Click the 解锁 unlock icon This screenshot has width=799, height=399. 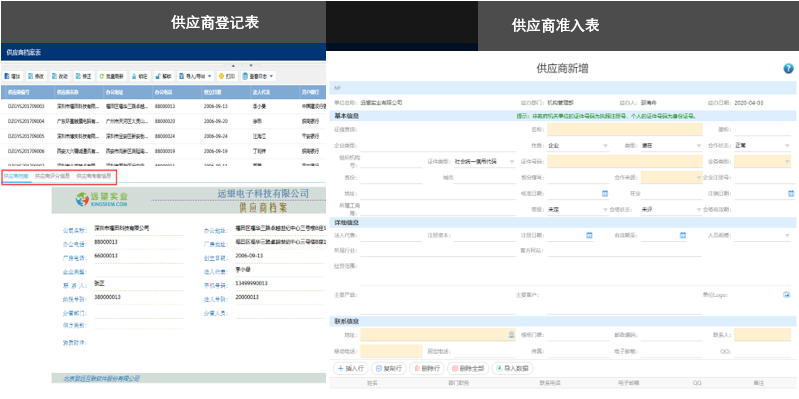pos(158,76)
